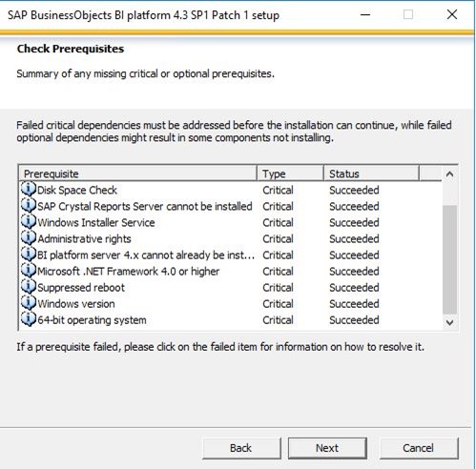This screenshot has height=469, width=476.
Task: Click the Status column header
Action: [371, 173]
